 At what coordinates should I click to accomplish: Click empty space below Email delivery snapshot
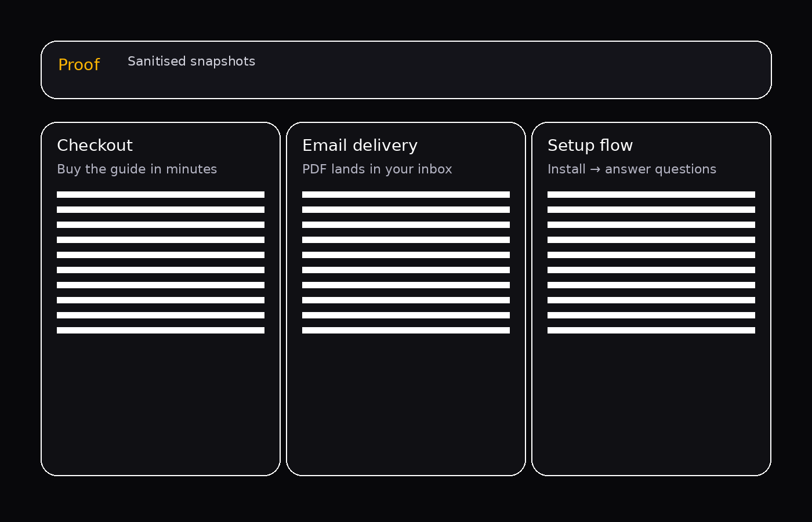pos(406,406)
